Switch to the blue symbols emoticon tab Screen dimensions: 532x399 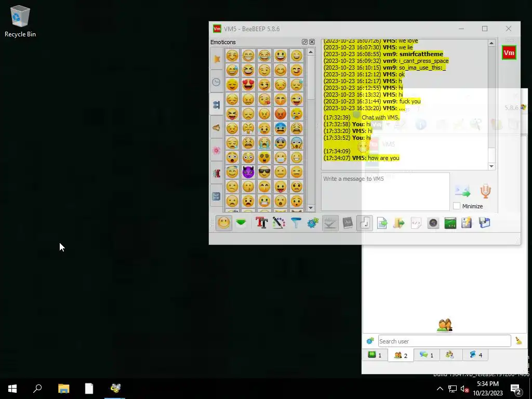[x=216, y=196]
